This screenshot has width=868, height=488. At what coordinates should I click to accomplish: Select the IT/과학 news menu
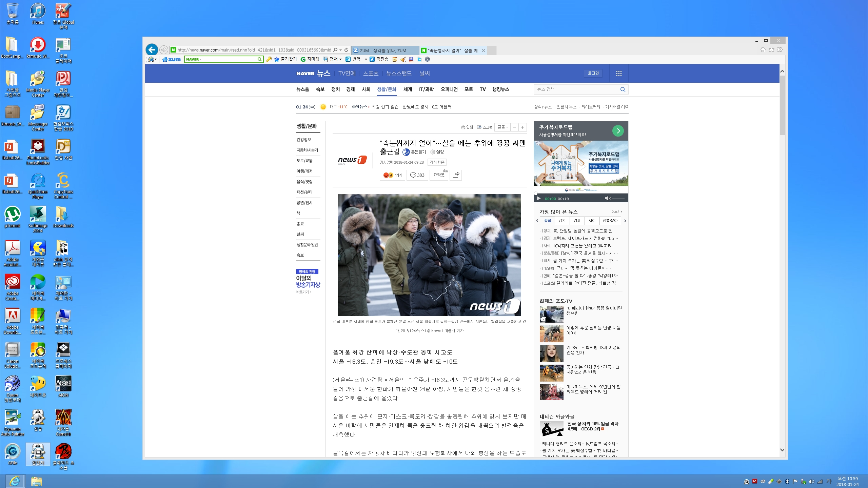tap(426, 89)
